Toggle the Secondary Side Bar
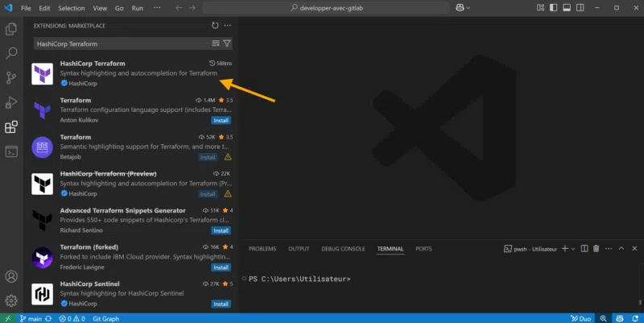This screenshot has width=644, height=323. tap(580, 8)
